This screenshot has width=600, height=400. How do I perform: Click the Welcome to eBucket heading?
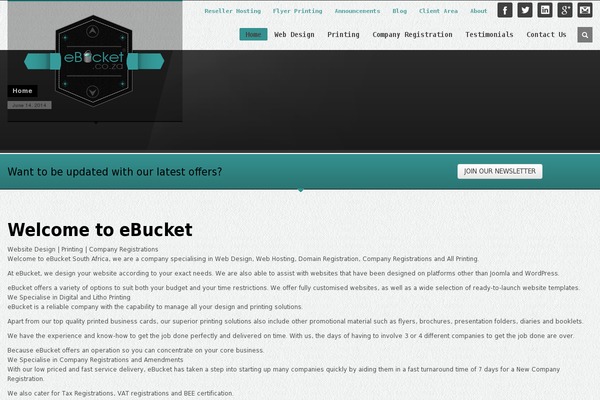click(x=100, y=230)
